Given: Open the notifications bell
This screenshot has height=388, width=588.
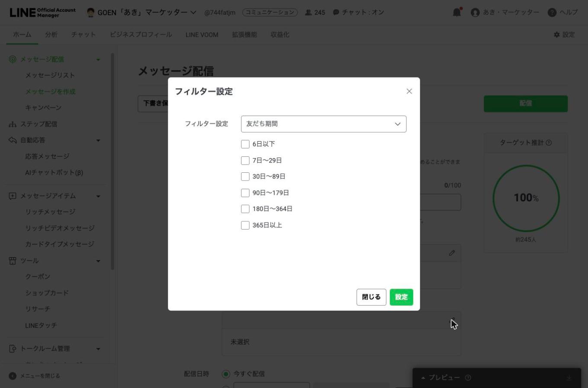Looking at the screenshot, I should (457, 12).
